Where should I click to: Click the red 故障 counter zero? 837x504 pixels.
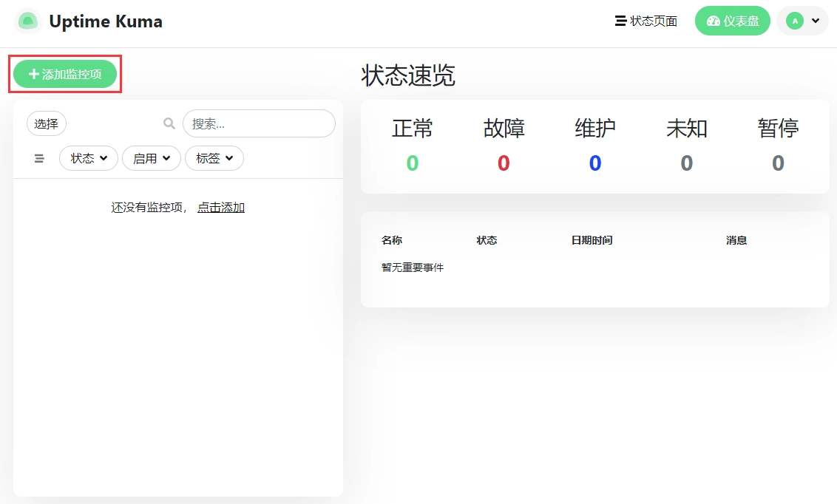point(504,163)
